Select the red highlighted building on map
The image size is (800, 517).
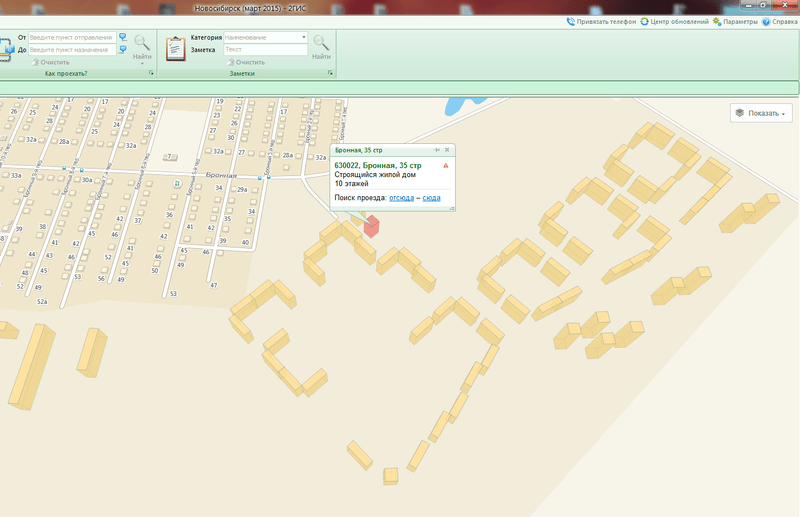click(371, 226)
